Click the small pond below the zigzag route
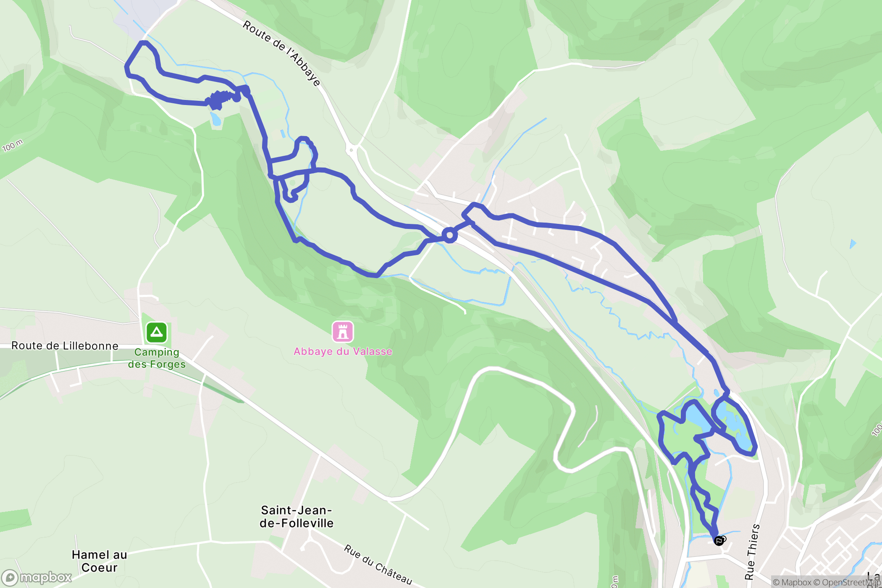882x588 pixels. click(215, 118)
